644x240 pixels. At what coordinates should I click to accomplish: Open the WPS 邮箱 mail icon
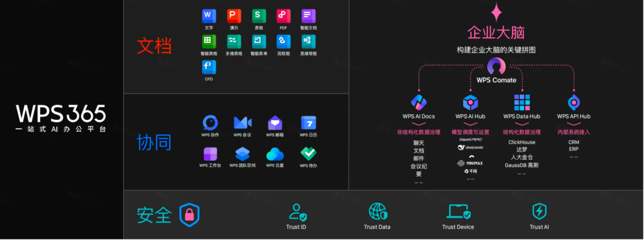(x=275, y=123)
